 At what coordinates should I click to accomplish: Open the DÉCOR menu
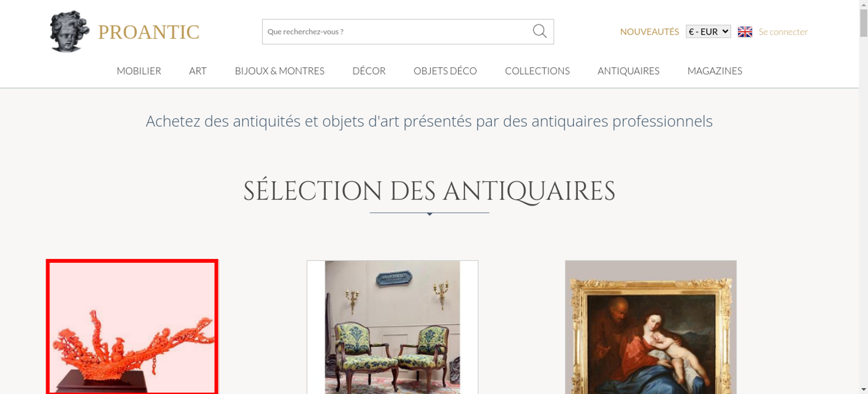pyautogui.click(x=369, y=71)
